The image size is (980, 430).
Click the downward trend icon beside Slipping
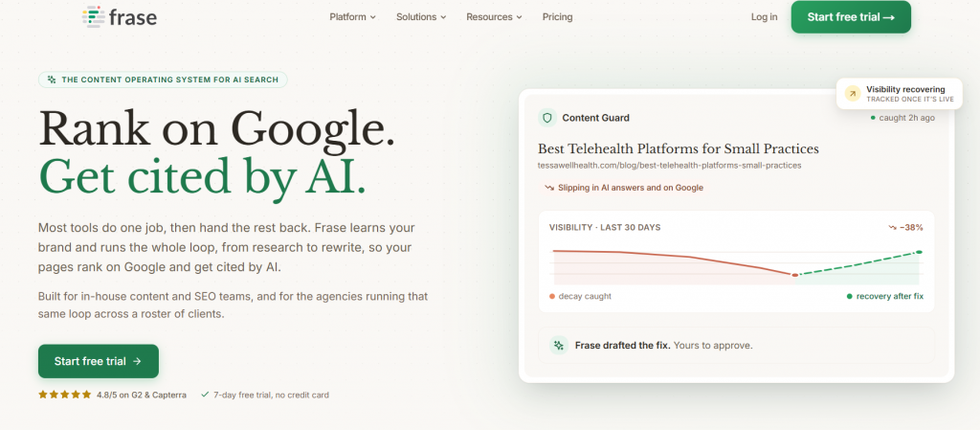pos(549,188)
